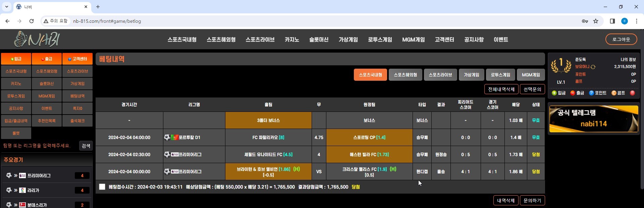Click the 로그아웃 button

point(621,39)
